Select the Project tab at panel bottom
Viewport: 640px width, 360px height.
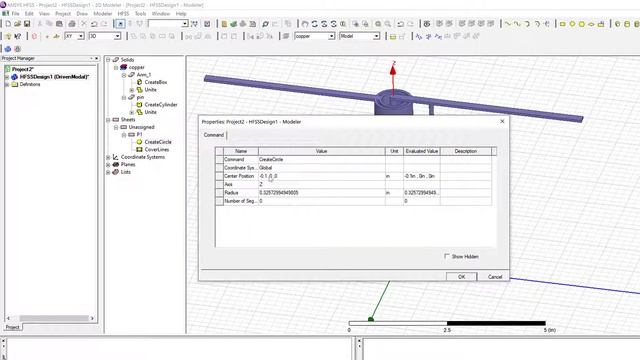12,327
